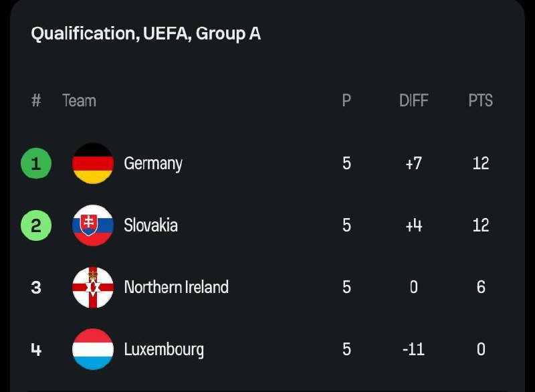Open the Germany team name link
Image resolution: width=535 pixels, height=392 pixels.
pyautogui.click(x=153, y=163)
